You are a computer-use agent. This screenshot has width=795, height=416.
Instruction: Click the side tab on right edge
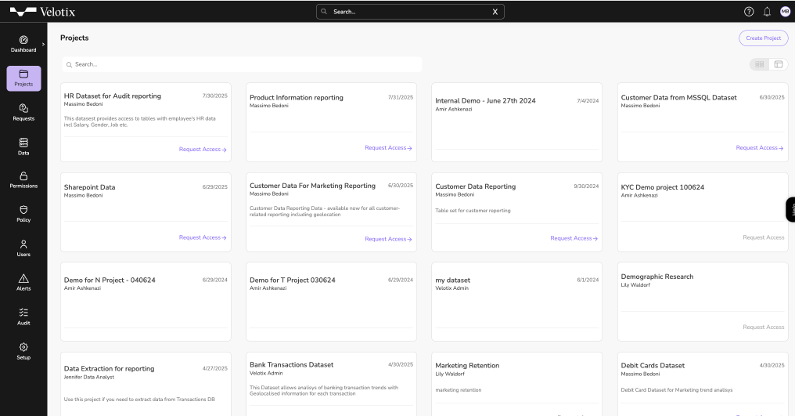pyautogui.click(x=790, y=209)
